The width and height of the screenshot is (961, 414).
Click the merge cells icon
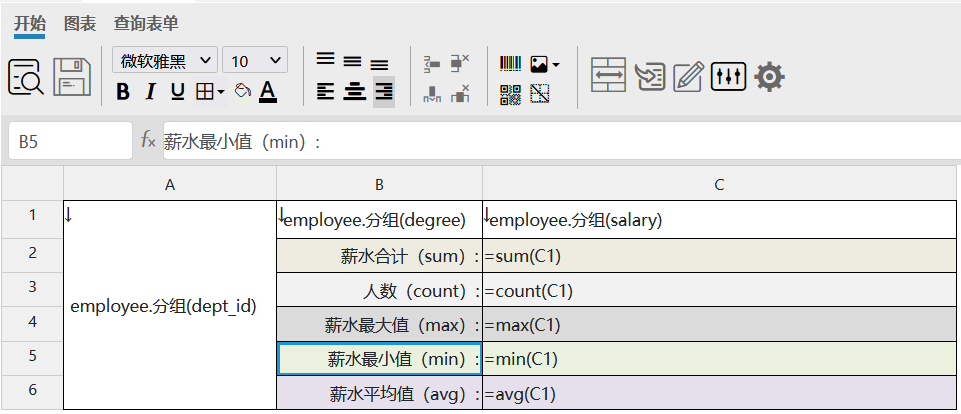click(x=608, y=75)
